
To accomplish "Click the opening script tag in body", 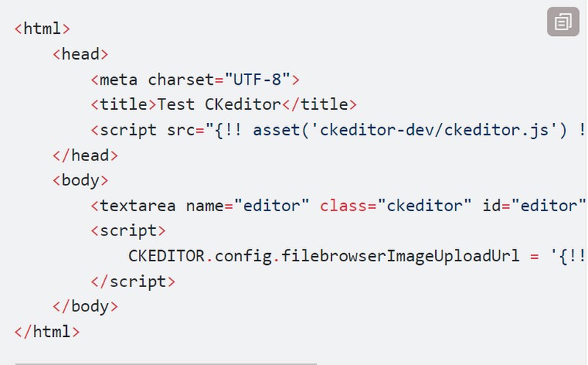I will (128, 231).
